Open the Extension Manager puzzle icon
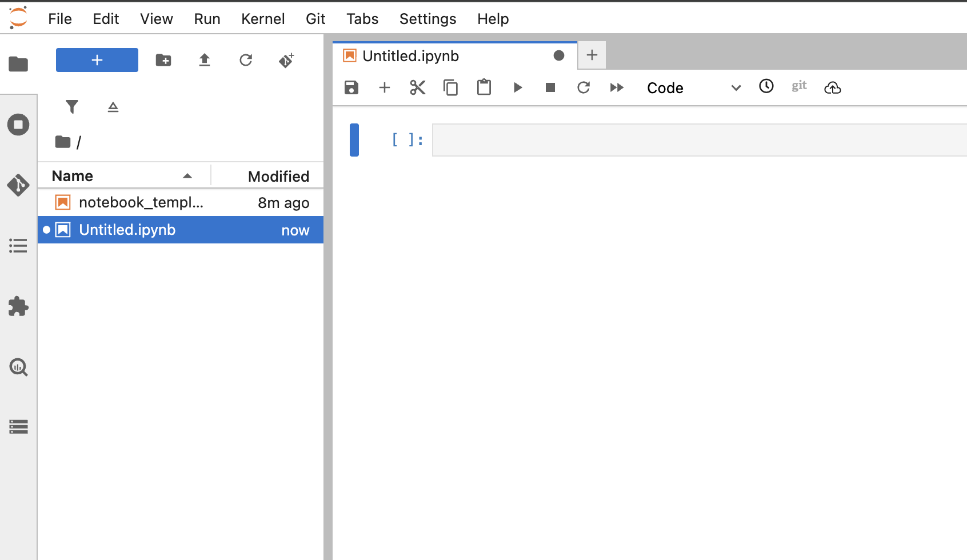The image size is (967, 560). 18,307
